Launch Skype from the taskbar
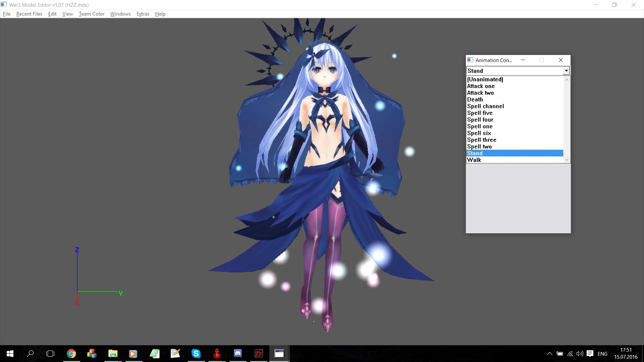Image resolution: width=644 pixels, height=362 pixels. (x=196, y=354)
